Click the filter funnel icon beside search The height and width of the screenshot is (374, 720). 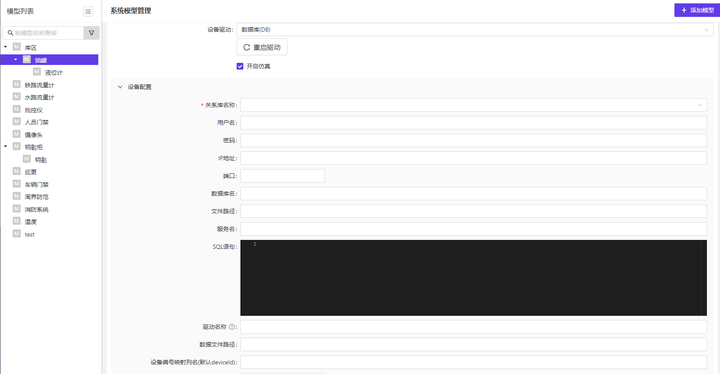[x=91, y=33]
